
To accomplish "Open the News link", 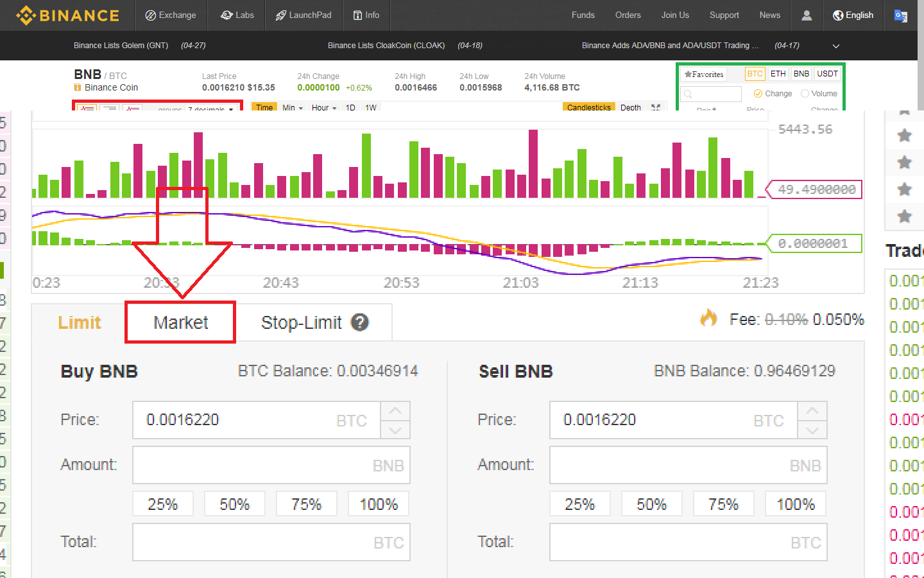I will click(770, 15).
